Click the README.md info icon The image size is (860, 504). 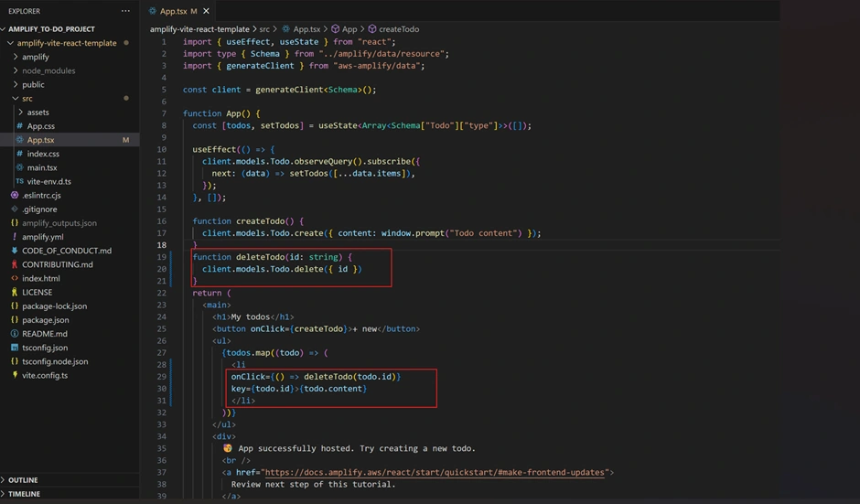point(15,334)
